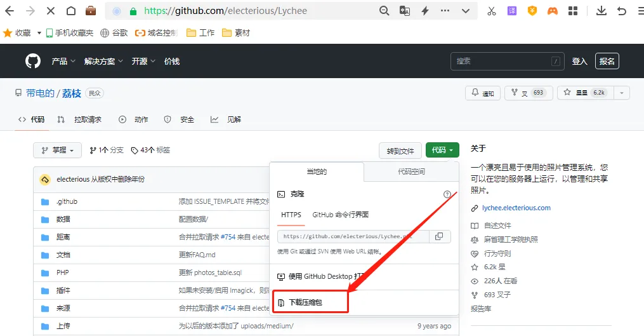Open the 工作 bookmarks folder
The image size is (644, 336).
(200, 33)
